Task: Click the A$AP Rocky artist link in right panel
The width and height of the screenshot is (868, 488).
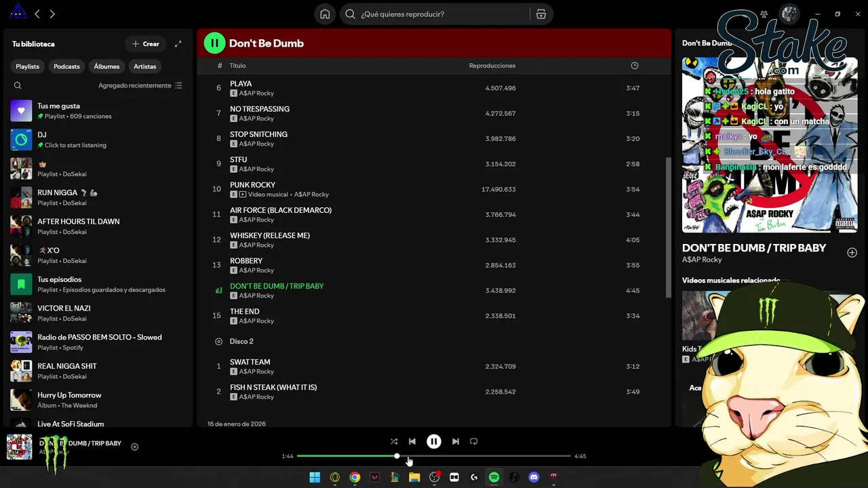Action: [x=702, y=260]
